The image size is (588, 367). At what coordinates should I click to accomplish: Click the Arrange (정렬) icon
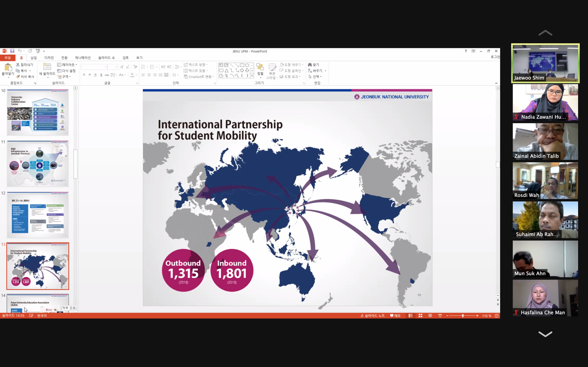pos(260,68)
